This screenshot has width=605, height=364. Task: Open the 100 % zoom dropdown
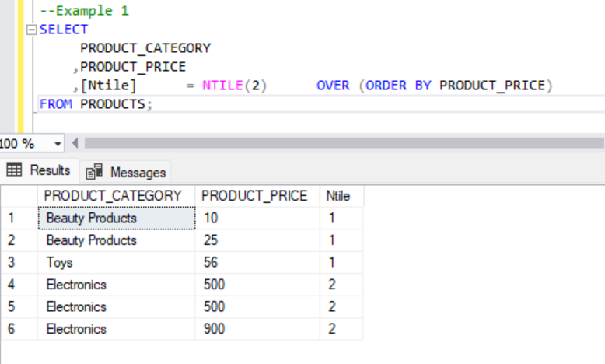click(x=58, y=144)
